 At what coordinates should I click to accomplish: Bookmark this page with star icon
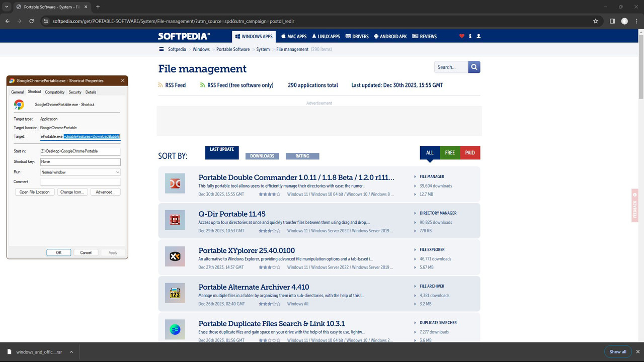(x=596, y=21)
